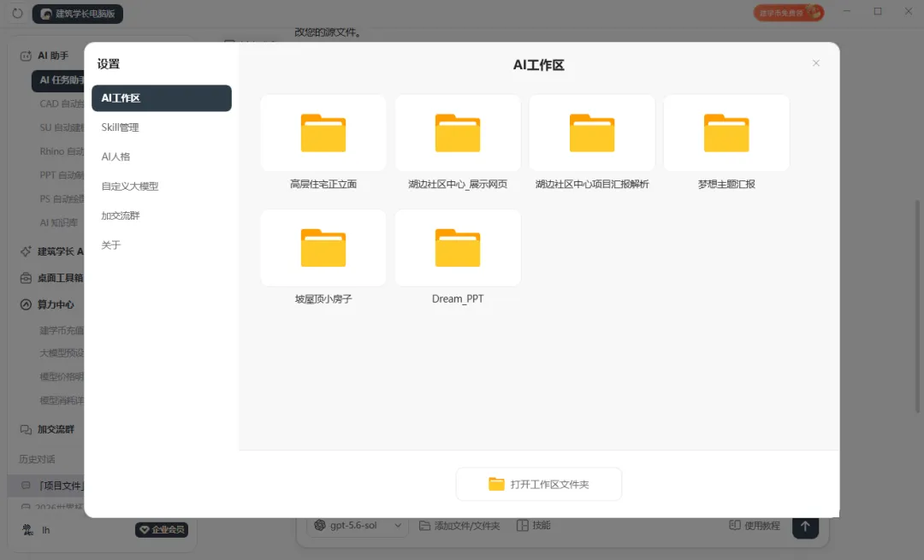Select AI工作区 in settings sidebar
Viewport: 924px width, 560px height.
coord(162,97)
